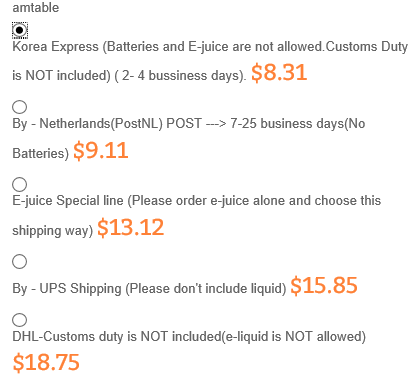Viewport: 420px width, 385px height.
Task: Select the DHL shipping radio button
Action: [x=20, y=320]
